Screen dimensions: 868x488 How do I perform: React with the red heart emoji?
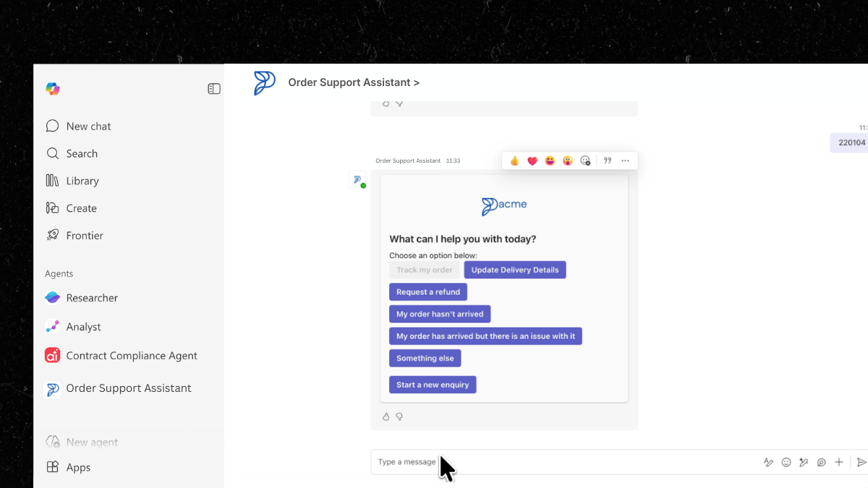(x=532, y=160)
